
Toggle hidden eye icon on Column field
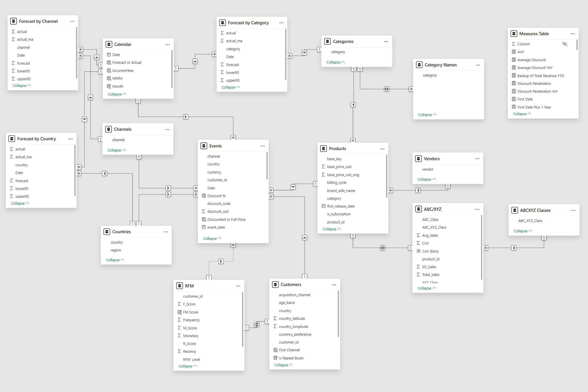click(x=565, y=44)
